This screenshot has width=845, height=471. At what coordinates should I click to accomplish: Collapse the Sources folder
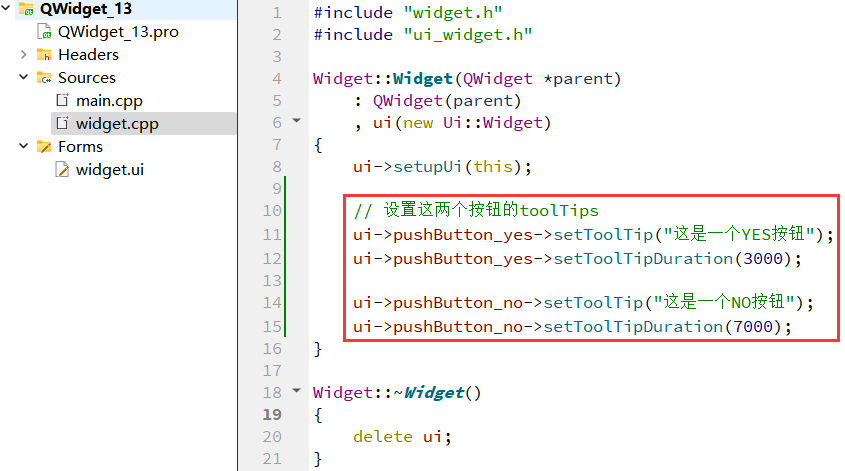point(23,77)
